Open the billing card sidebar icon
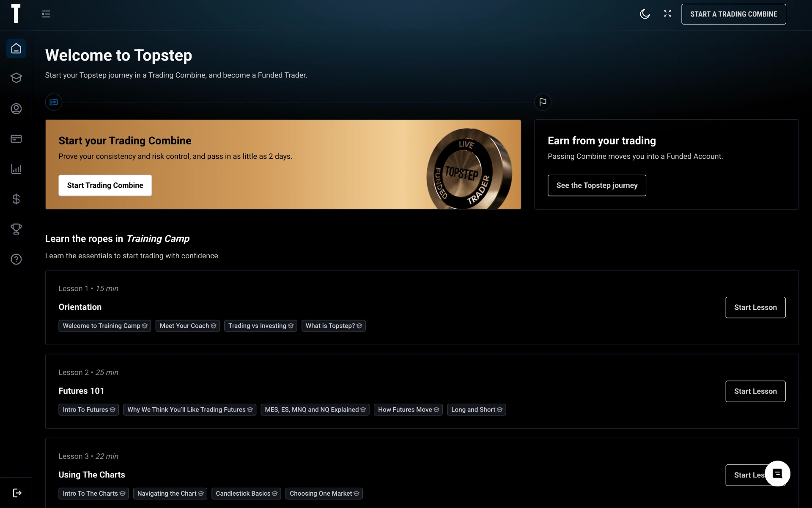 pyautogui.click(x=16, y=139)
